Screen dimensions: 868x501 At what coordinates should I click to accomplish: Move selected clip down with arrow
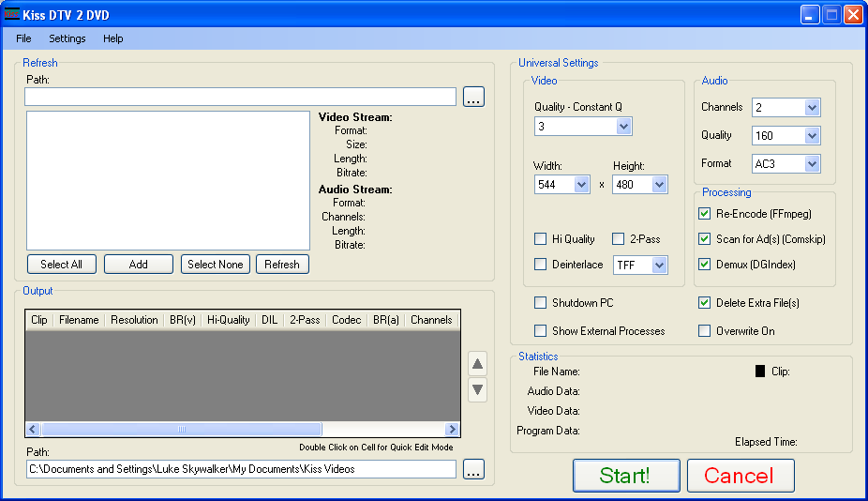[477, 390]
